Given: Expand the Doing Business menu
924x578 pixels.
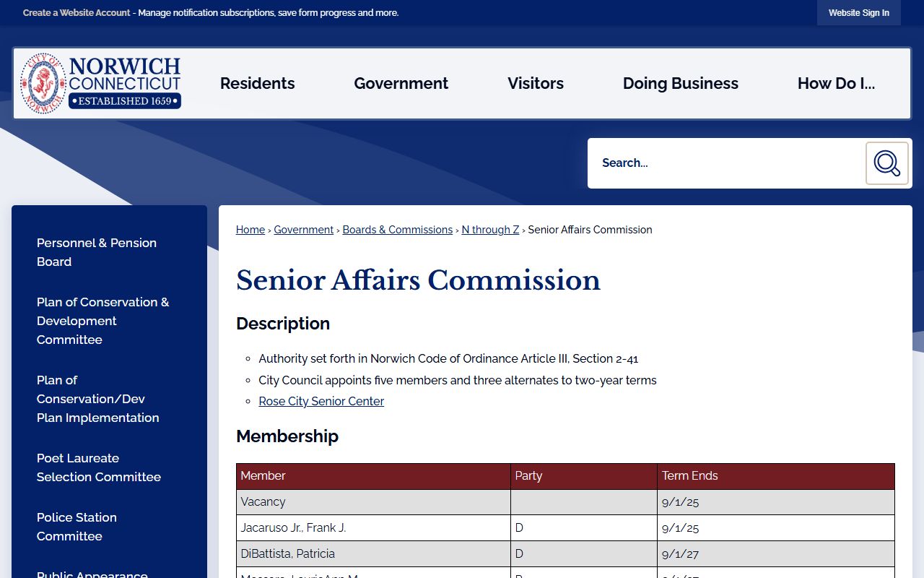Looking at the screenshot, I should [x=680, y=84].
